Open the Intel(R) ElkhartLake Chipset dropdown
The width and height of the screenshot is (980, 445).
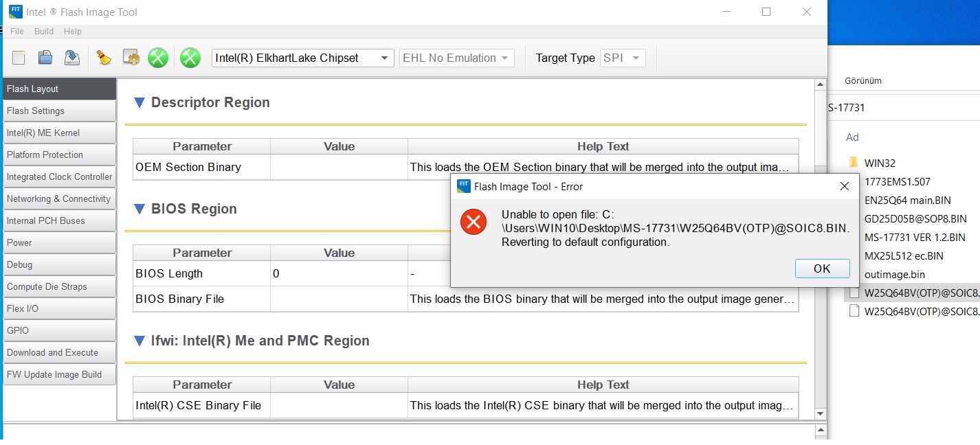coord(303,58)
